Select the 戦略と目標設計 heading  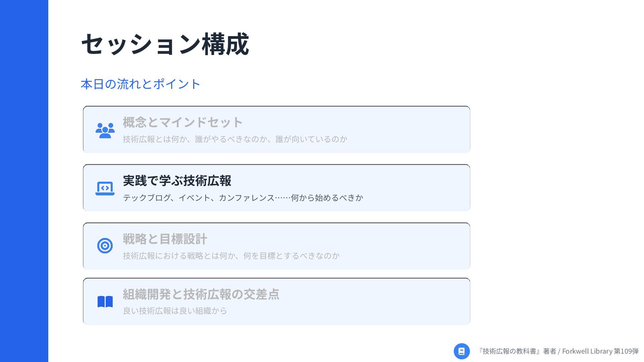click(165, 239)
